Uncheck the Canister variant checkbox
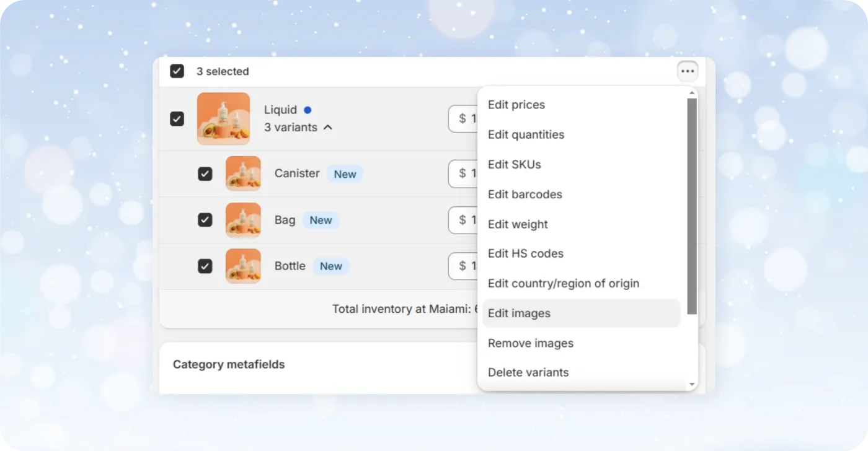 click(205, 173)
